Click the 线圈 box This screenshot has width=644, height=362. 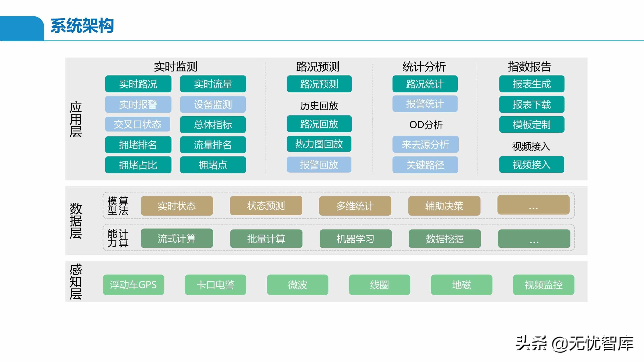click(x=379, y=285)
